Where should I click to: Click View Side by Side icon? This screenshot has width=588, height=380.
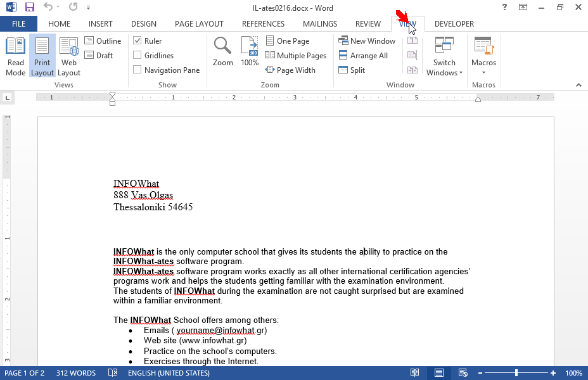point(412,41)
